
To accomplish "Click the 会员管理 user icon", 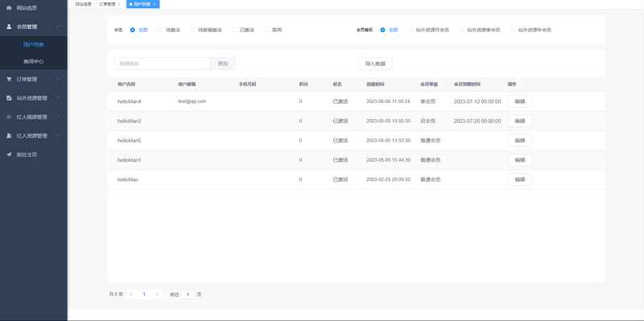I will click(x=9, y=27).
